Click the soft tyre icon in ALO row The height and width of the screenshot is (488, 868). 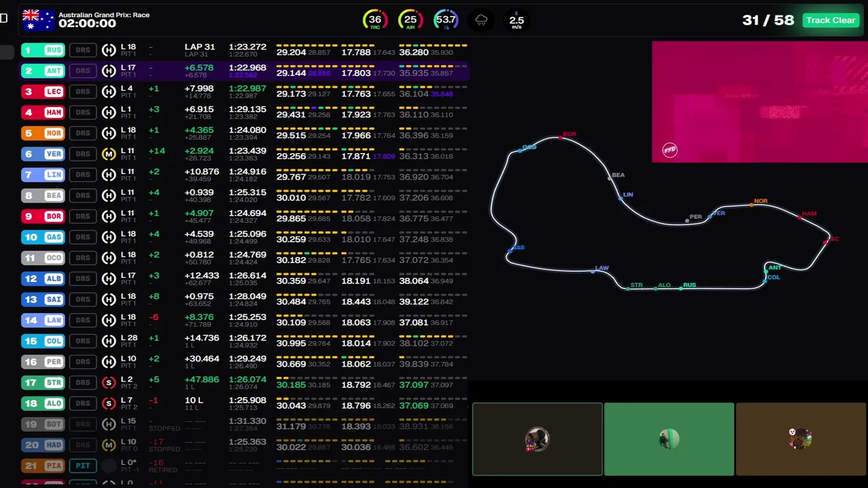point(108,403)
